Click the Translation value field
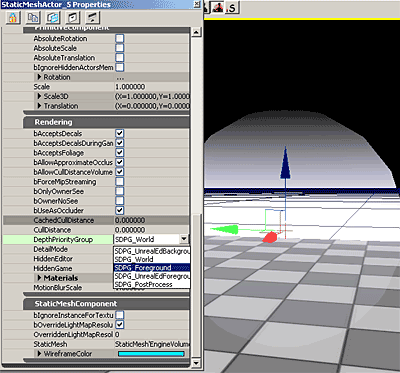The image size is (400, 373). click(152, 106)
